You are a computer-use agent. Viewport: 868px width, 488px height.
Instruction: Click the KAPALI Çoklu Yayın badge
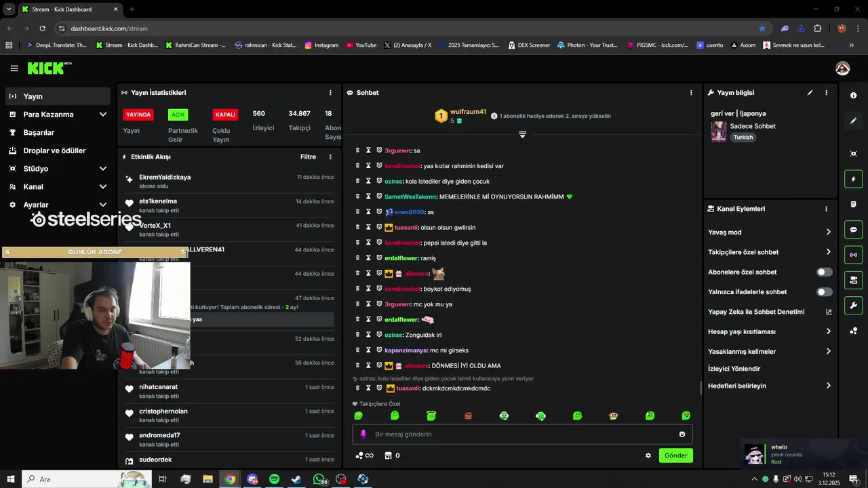[225, 115]
